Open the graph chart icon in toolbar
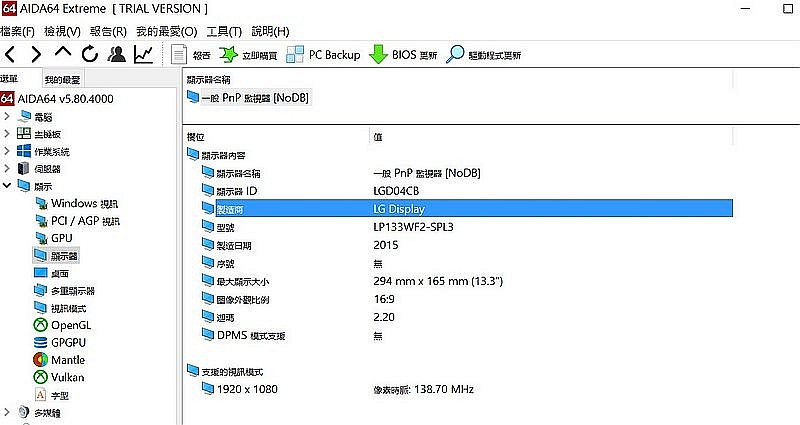Image resolution: width=800 pixels, height=425 pixels. [143, 54]
